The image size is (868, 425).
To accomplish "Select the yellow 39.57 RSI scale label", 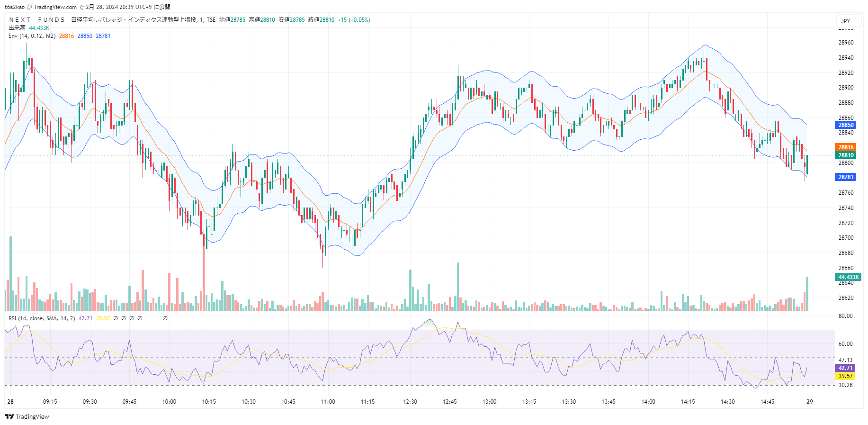I will point(845,376).
